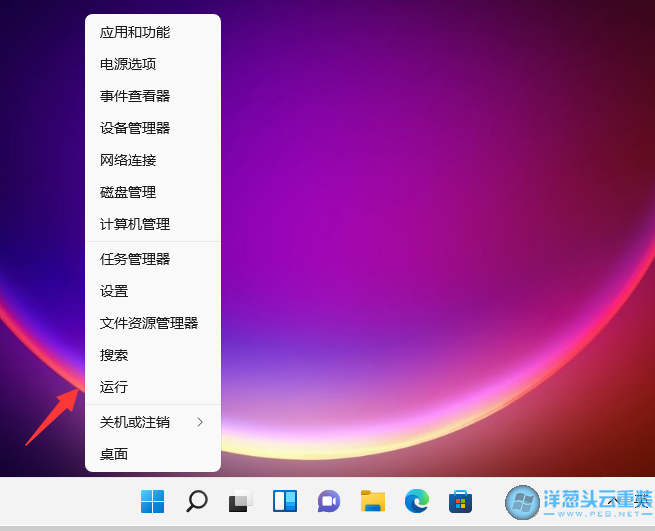Image resolution: width=655 pixels, height=531 pixels.
Task: Open 事件查看器
Action: (x=153, y=96)
